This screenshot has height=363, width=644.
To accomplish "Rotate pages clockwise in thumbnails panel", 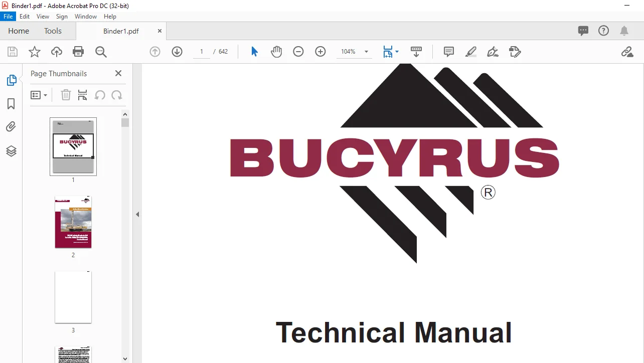I will tap(117, 95).
